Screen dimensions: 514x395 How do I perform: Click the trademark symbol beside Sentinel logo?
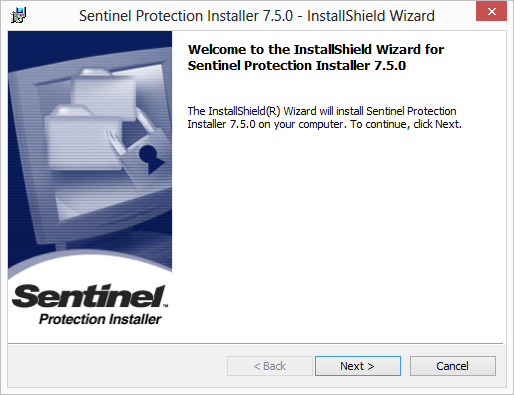pyautogui.click(x=165, y=305)
